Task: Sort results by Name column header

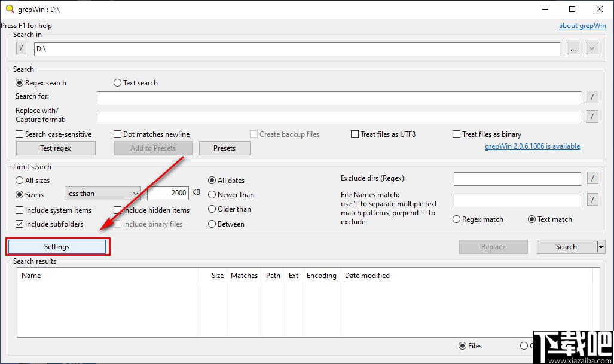Action: [107, 276]
